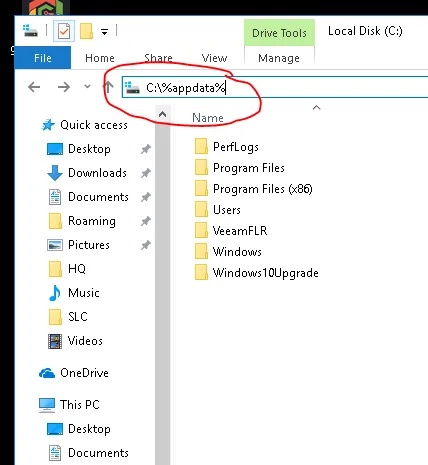Select the Users folder
428x465 pixels.
(227, 210)
